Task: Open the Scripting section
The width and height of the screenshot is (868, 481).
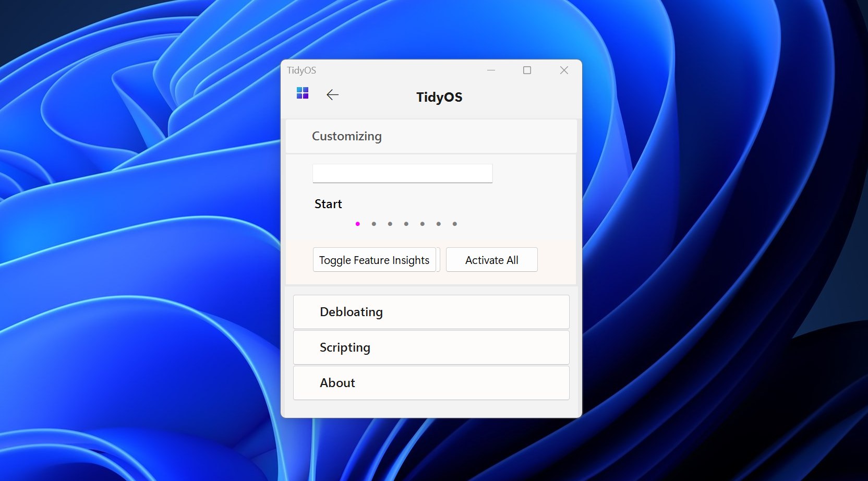Action: point(431,347)
